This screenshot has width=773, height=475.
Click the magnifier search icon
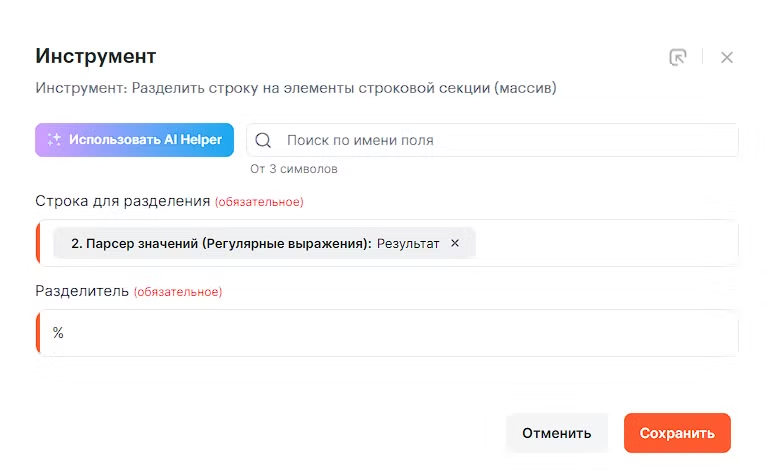point(264,141)
